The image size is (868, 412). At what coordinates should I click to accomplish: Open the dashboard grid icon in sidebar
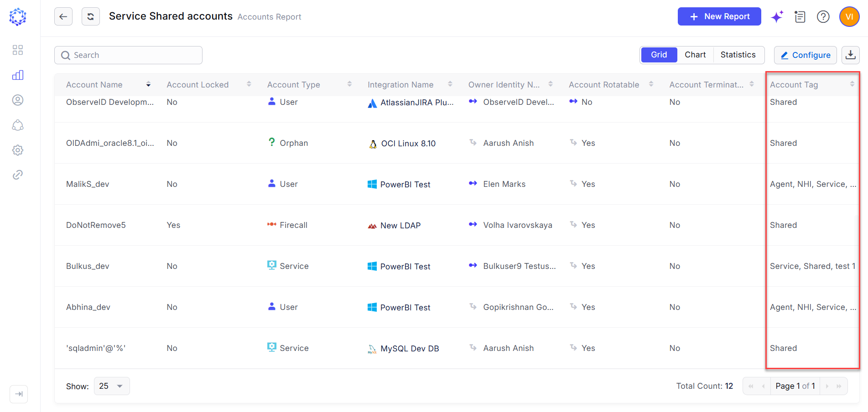click(x=18, y=50)
